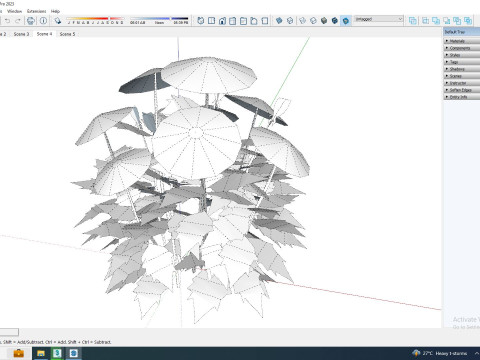This screenshot has width=480, height=360.
Task: Expand the Scenes panel
Action: [x=462, y=76]
